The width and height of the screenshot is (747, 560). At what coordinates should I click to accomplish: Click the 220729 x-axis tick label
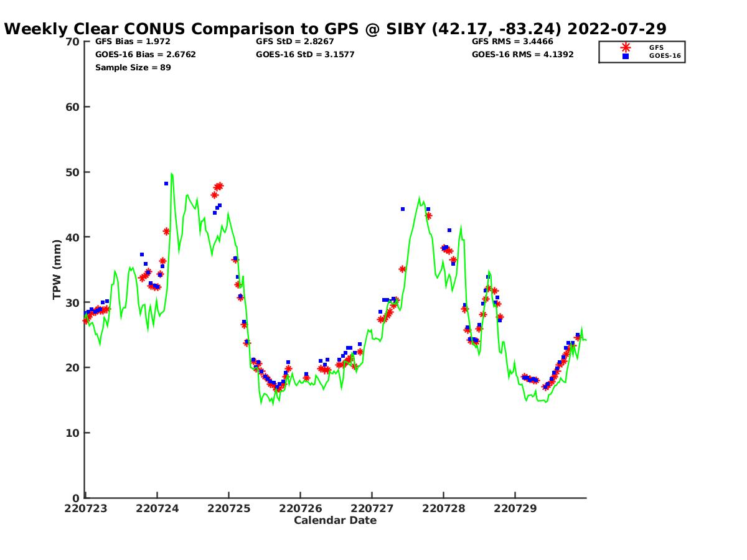click(x=515, y=508)
